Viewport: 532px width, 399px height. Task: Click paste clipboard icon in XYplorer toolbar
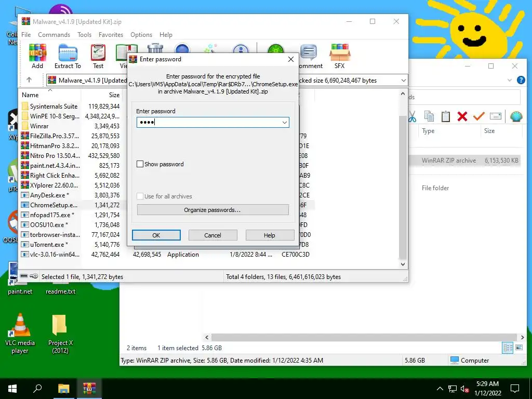click(445, 116)
